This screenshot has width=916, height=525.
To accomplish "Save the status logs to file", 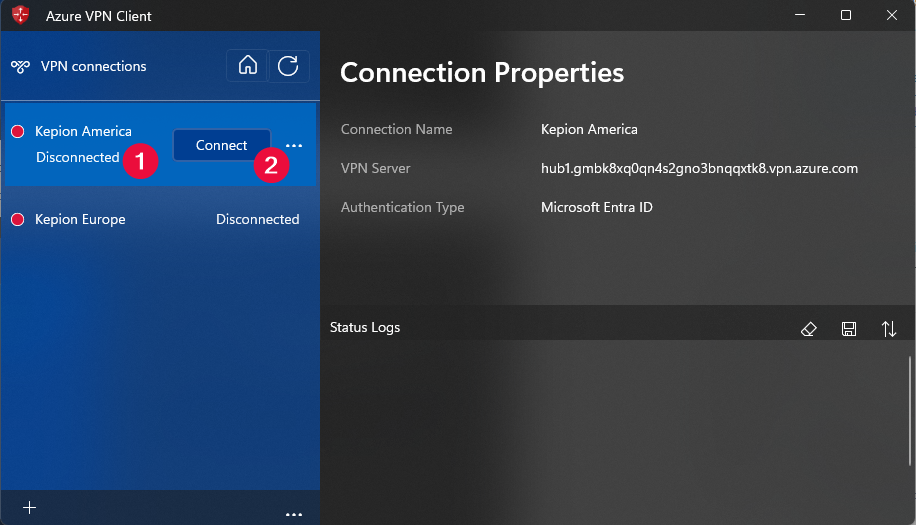I will pyautogui.click(x=849, y=329).
